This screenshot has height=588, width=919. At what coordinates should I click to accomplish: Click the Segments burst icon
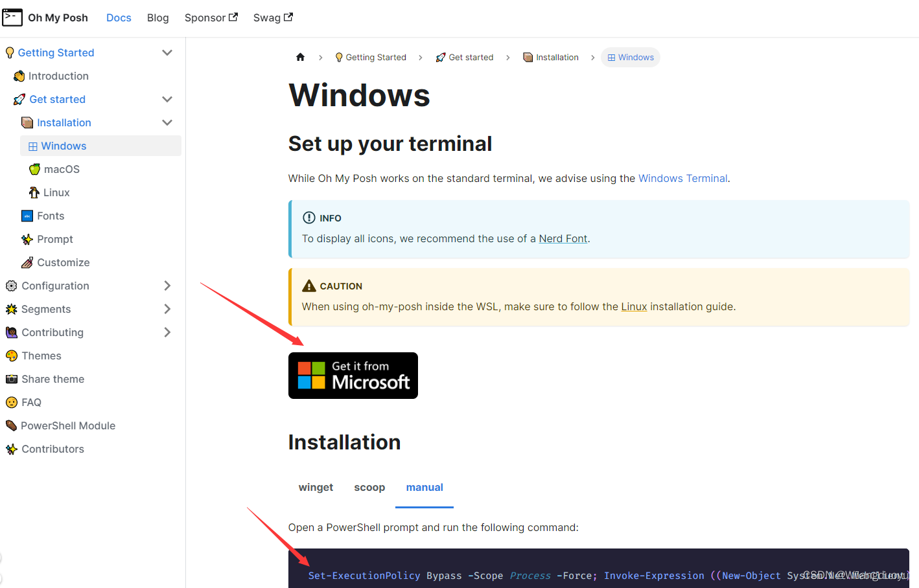[12, 309]
